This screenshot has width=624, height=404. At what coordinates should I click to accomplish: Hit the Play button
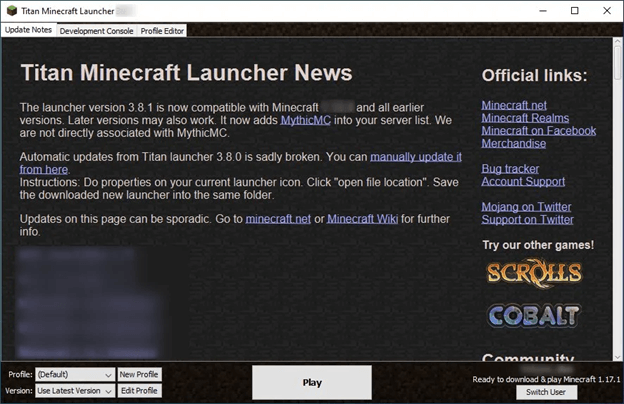(x=312, y=383)
